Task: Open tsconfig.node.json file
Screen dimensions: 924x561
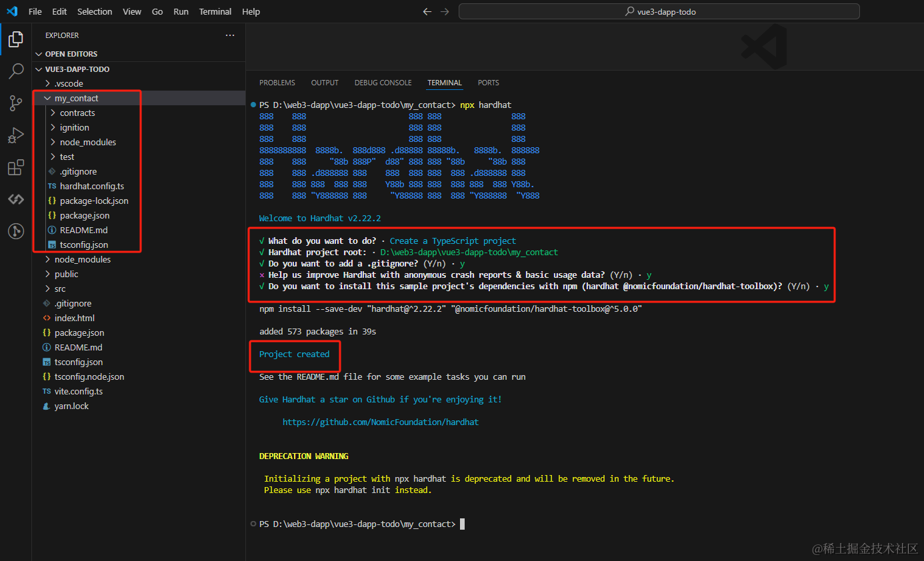Action: click(x=139, y=376)
